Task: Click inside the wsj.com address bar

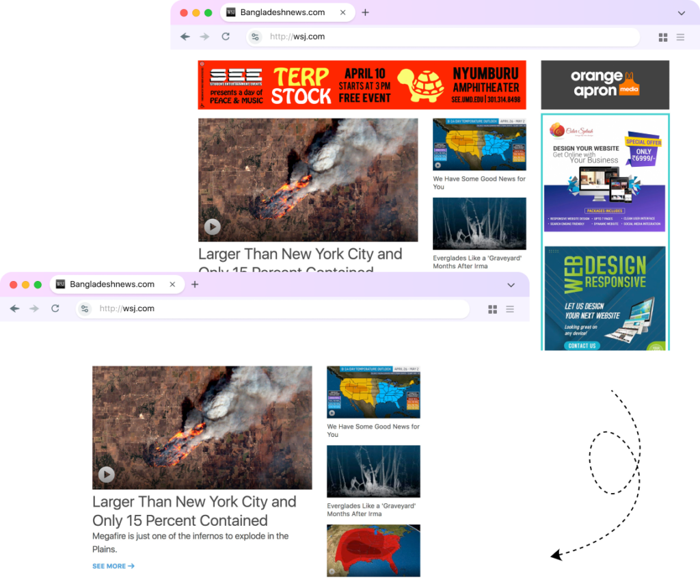Action: [x=273, y=308]
